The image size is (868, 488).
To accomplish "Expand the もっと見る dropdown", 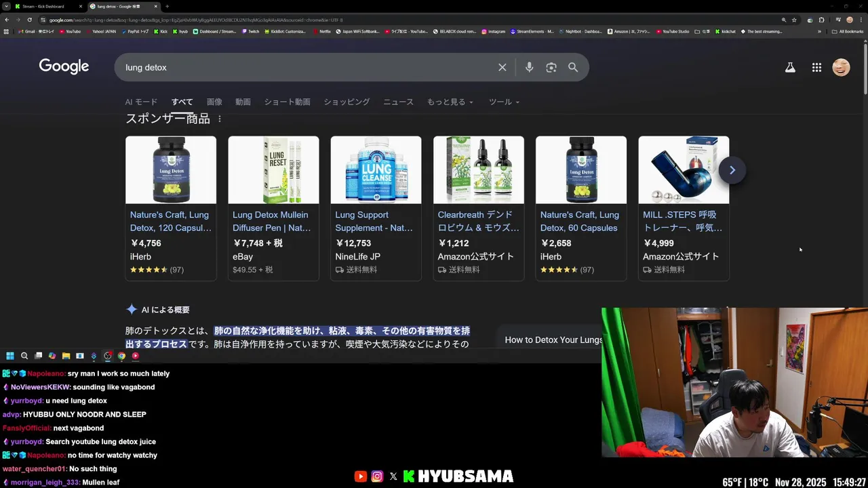I will coord(450,102).
